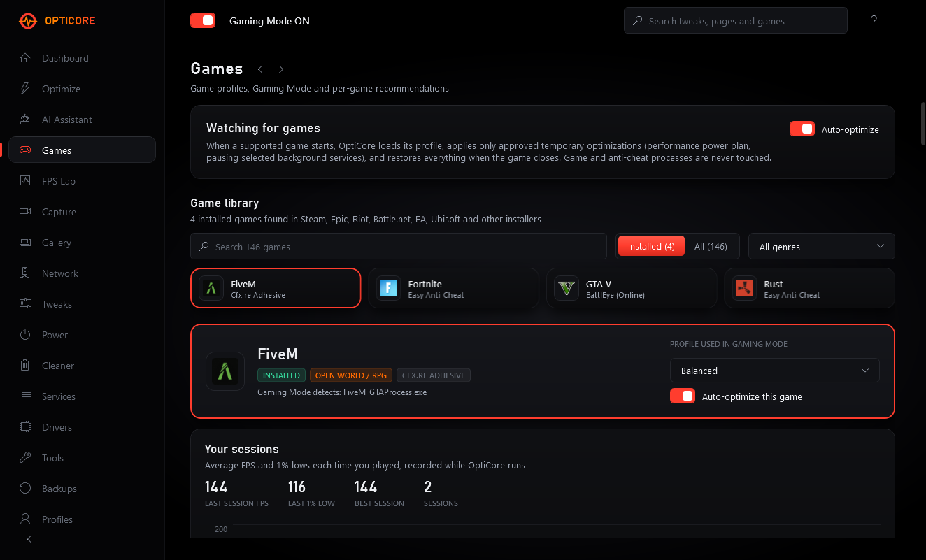Open Cleaner via the trash icon

(x=25, y=366)
